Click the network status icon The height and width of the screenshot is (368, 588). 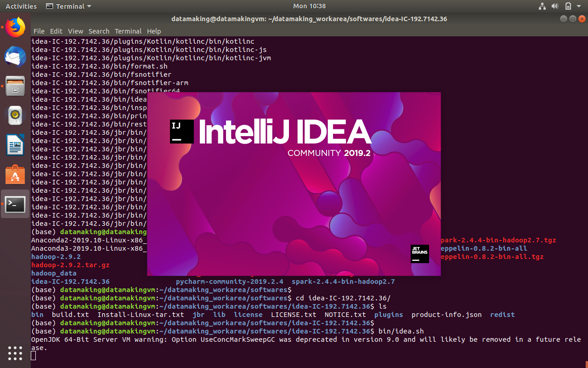coord(542,6)
